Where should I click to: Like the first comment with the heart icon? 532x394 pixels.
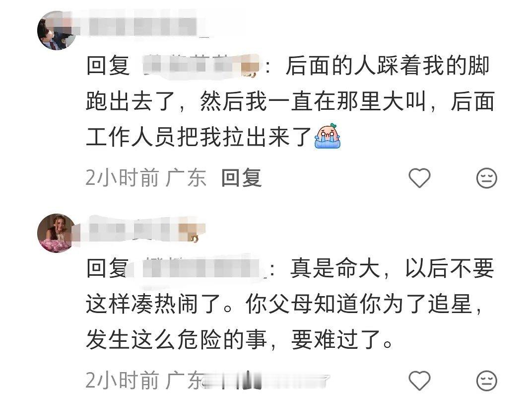click(x=419, y=178)
